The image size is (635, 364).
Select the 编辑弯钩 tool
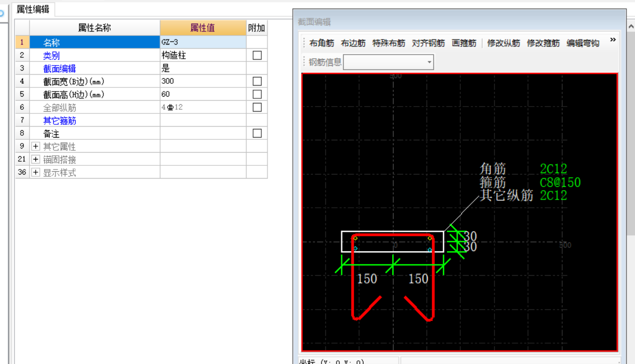(x=583, y=43)
